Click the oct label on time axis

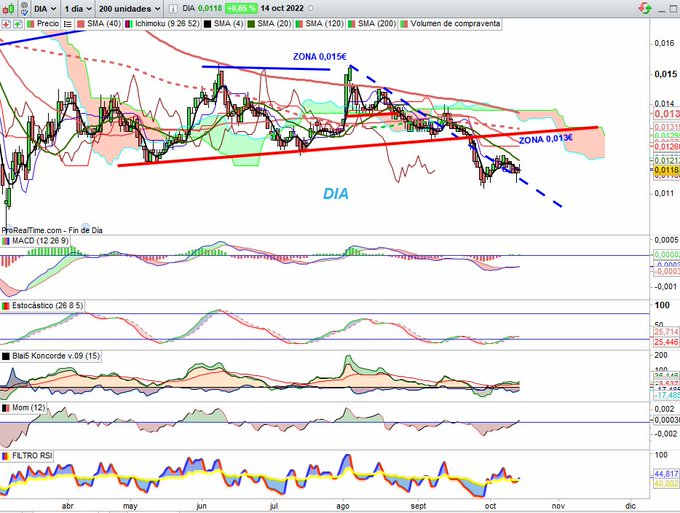490,506
